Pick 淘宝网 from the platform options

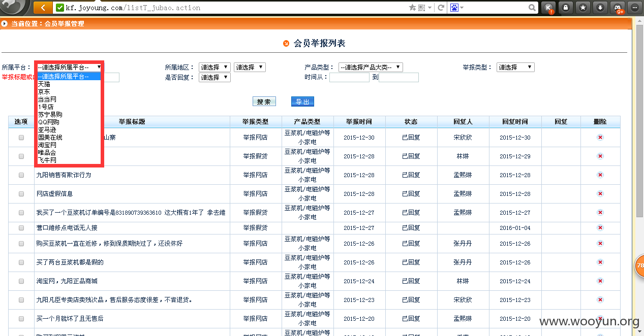pos(69,145)
